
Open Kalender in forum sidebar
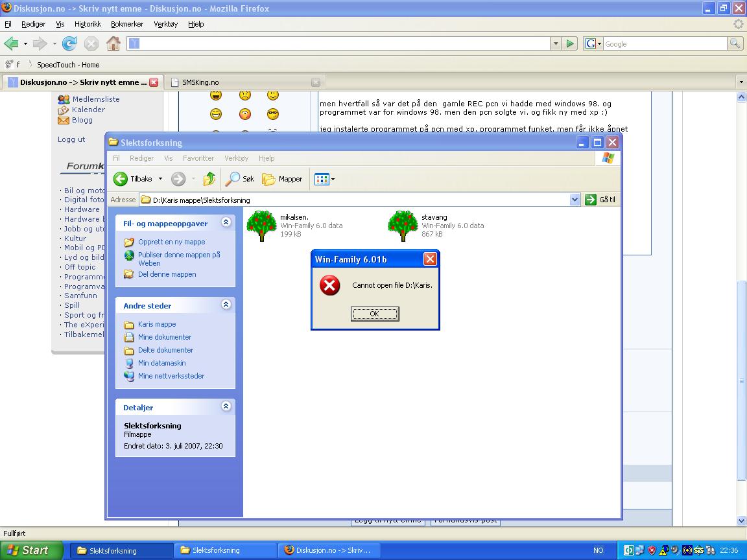(88, 110)
